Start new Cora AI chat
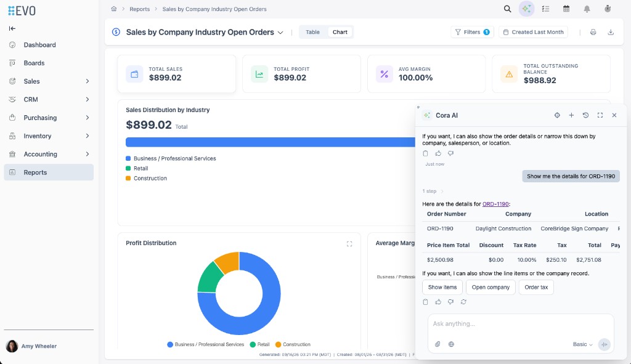 tap(571, 115)
